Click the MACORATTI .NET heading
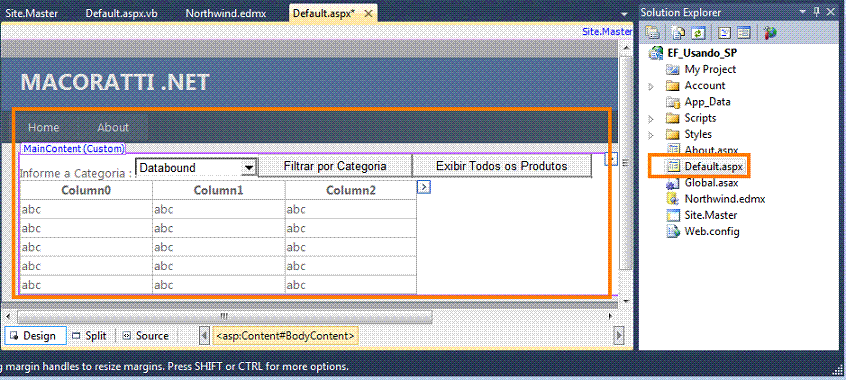The image size is (846, 380). 115,82
